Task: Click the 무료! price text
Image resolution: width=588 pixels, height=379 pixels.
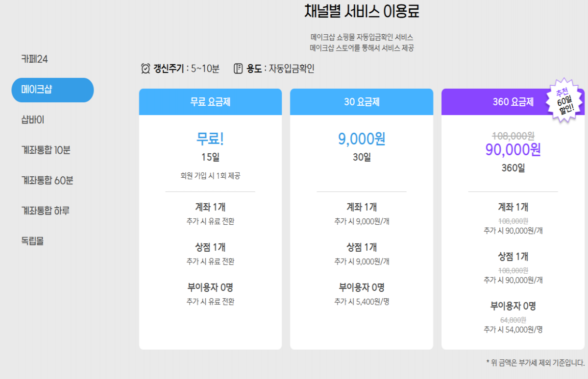Action: coord(210,139)
